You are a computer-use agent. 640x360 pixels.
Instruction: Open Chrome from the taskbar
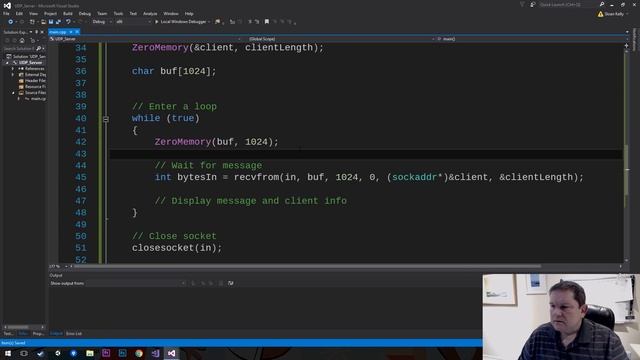pos(139,353)
